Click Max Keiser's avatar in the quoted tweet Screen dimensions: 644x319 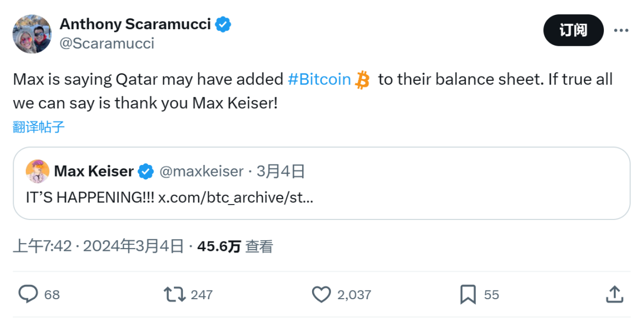[x=36, y=171]
